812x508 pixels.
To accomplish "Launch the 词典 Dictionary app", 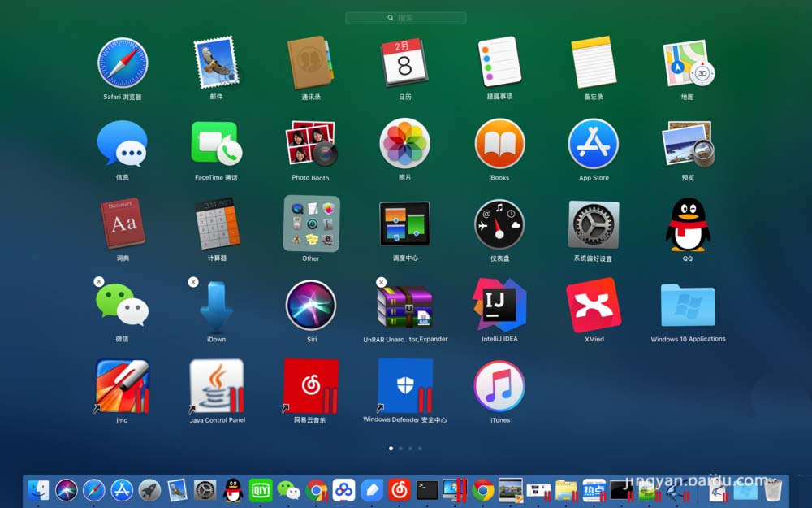I will [x=123, y=224].
